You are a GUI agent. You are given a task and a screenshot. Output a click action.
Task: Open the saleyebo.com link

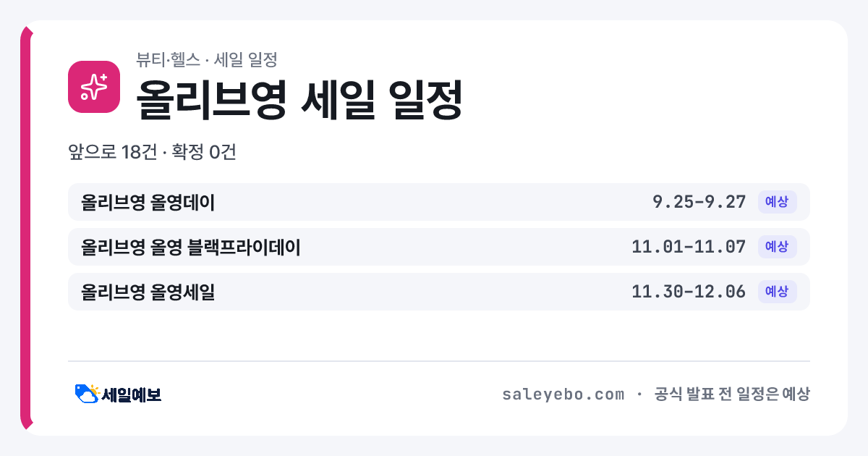563,394
